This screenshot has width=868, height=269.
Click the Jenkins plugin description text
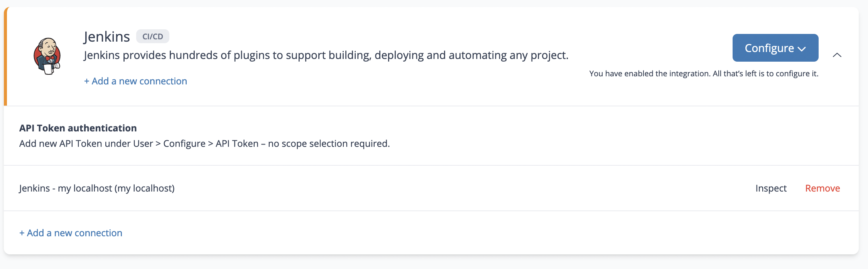(326, 55)
